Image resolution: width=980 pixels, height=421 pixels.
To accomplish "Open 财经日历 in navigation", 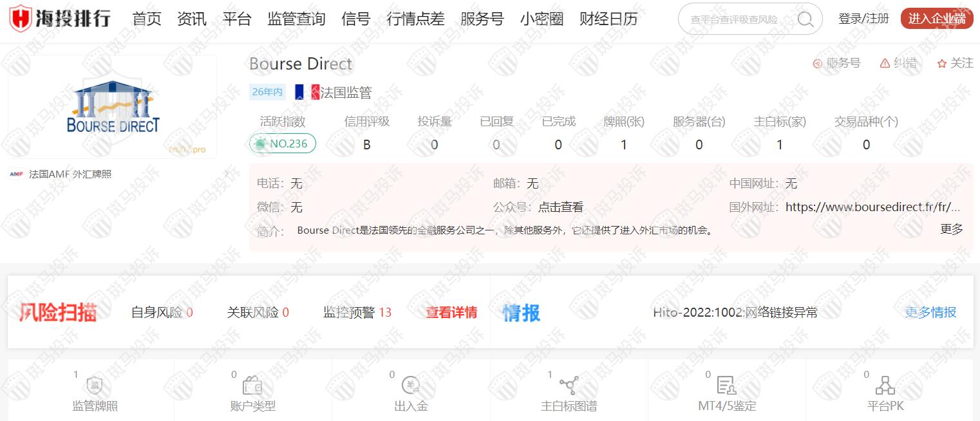I will 608,19.
